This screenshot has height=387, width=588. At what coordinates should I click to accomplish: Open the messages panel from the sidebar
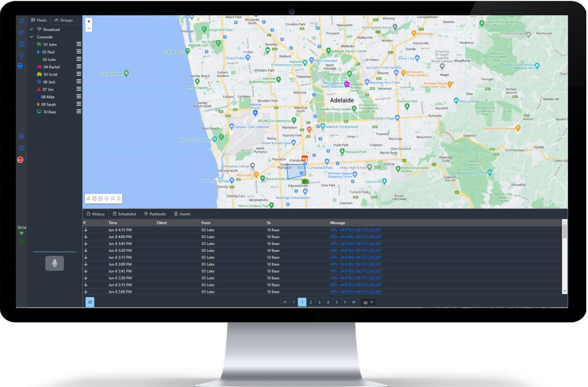pyautogui.click(x=21, y=32)
